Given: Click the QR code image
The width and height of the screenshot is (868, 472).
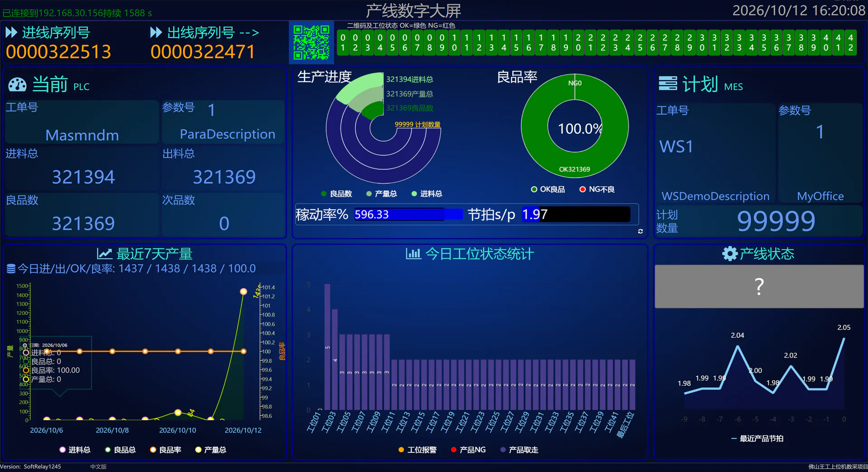Looking at the screenshot, I should [311, 42].
